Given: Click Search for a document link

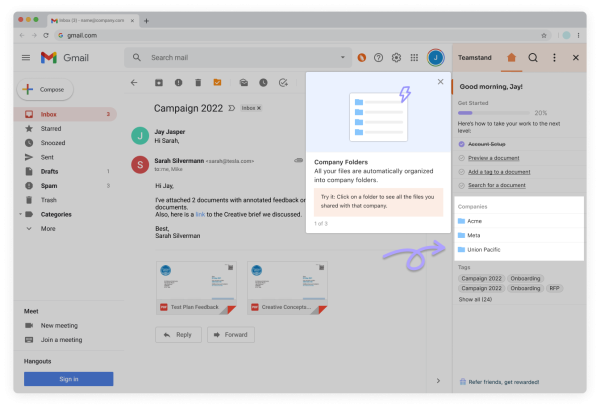Looking at the screenshot, I should (497, 185).
